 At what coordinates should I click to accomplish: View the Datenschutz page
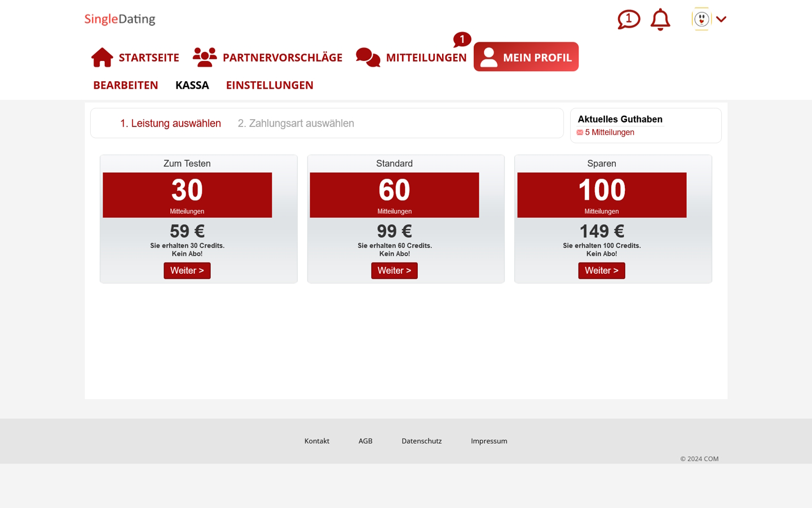tap(421, 441)
